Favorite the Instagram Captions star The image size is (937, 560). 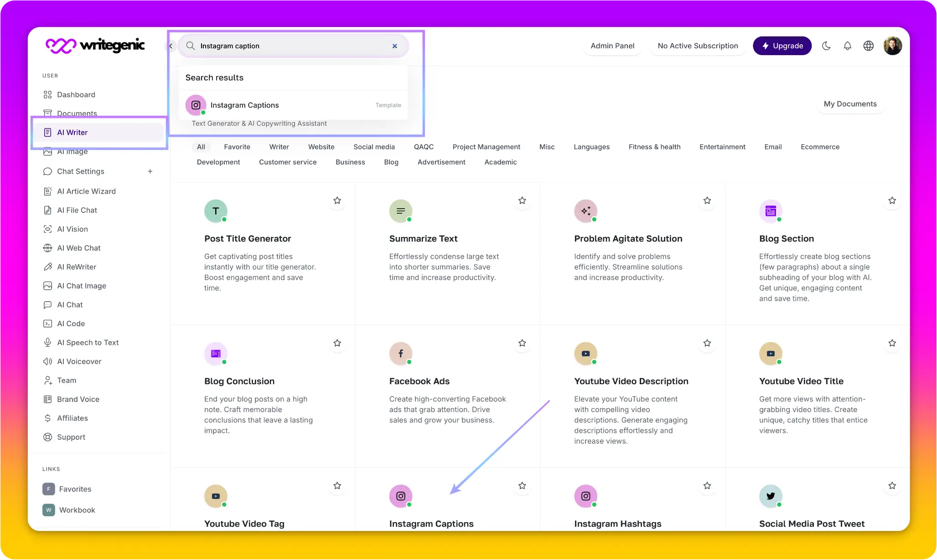click(x=522, y=486)
